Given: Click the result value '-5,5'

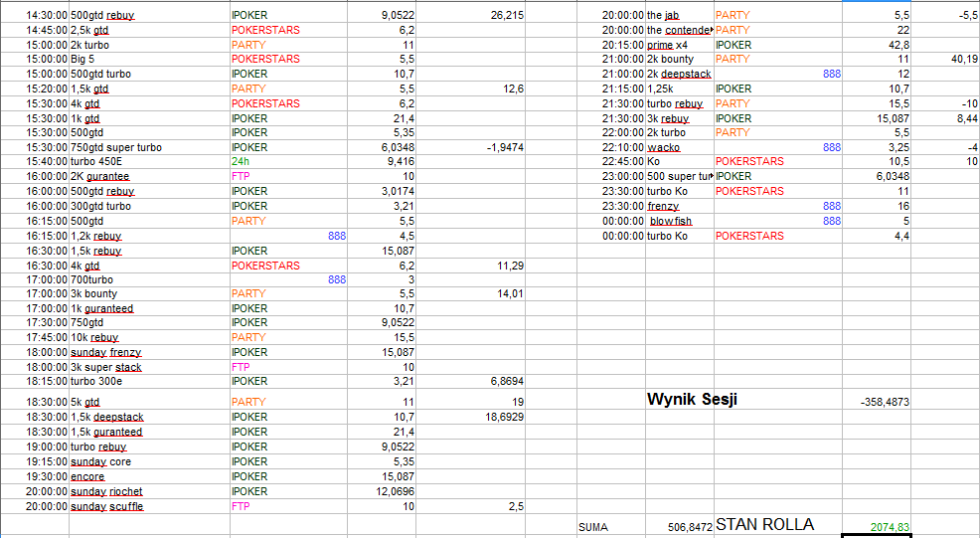Looking at the screenshot, I should (945, 15).
